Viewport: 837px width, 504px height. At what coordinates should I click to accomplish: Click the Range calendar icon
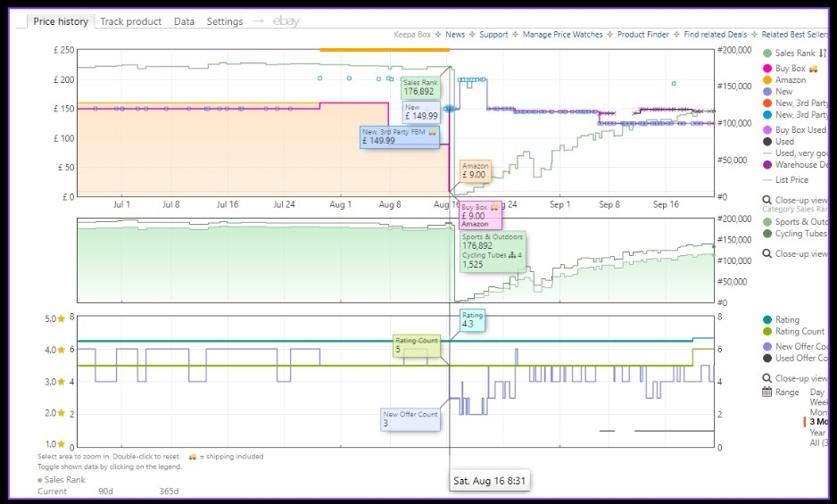767,392
